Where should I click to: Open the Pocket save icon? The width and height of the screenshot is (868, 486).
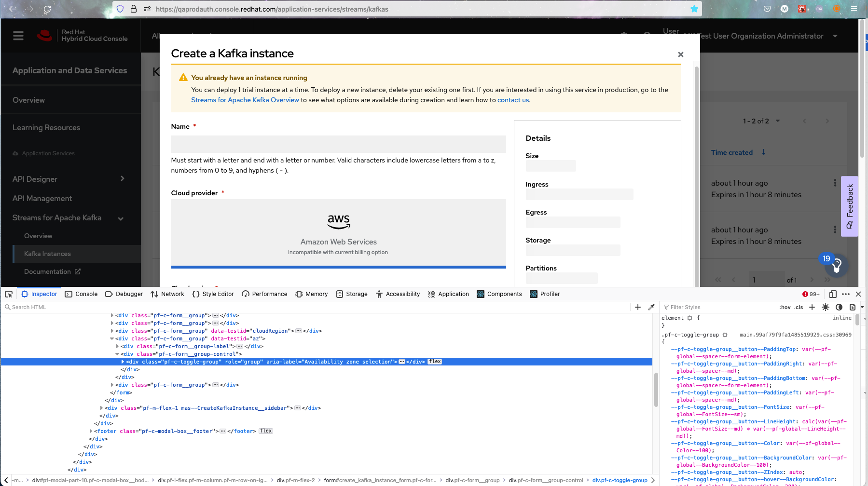767,9
